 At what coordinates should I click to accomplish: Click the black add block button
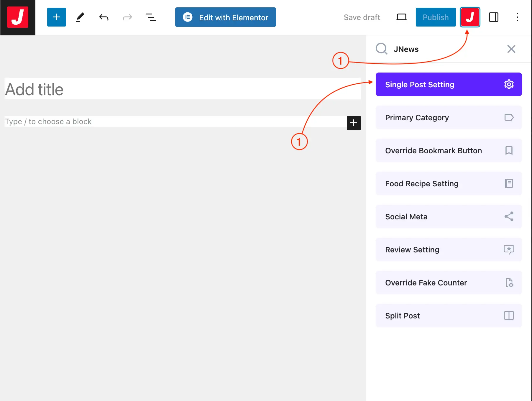pos(354,123)
